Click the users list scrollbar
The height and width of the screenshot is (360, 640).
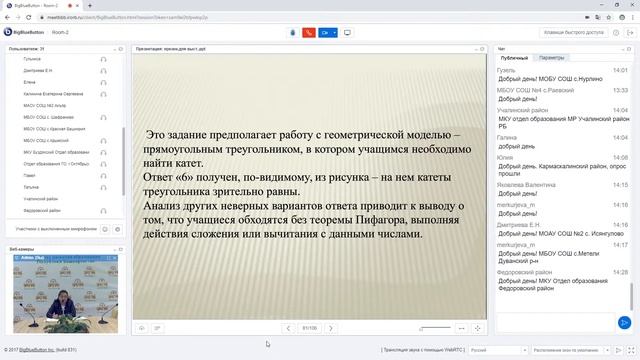click(x=123, y=161)
